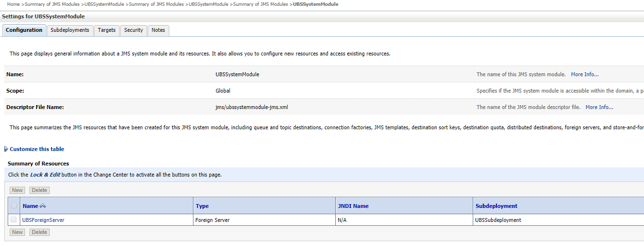Click the Lock & Edit text in instructions
This screenshot has height=247, width=644.
[x=45, y=175]
